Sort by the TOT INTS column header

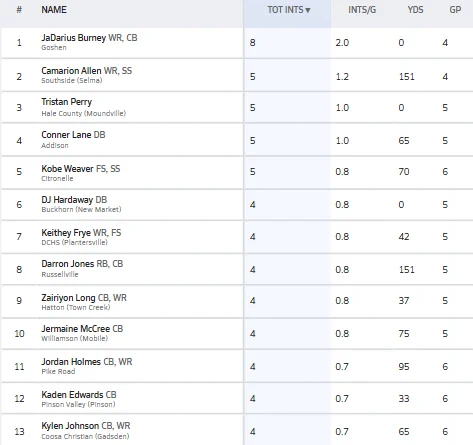[289, 10]
